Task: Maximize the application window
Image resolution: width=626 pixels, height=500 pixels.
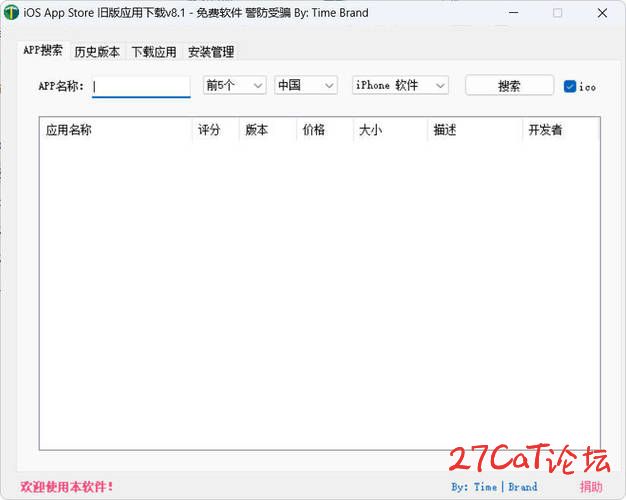Action: 557,13
